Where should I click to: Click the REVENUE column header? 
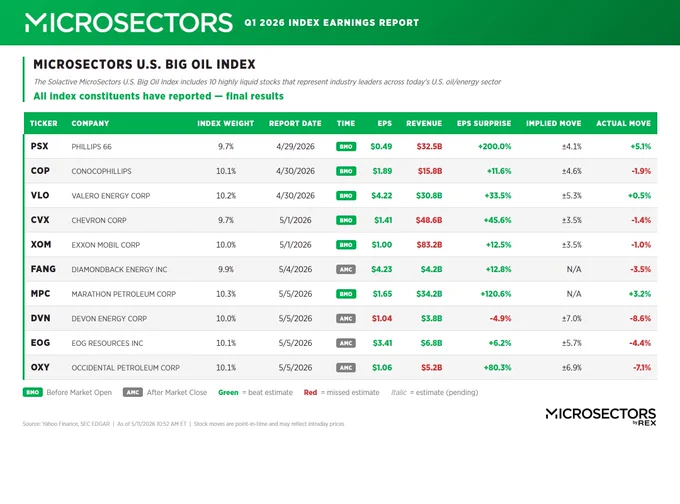click(424, 123)
